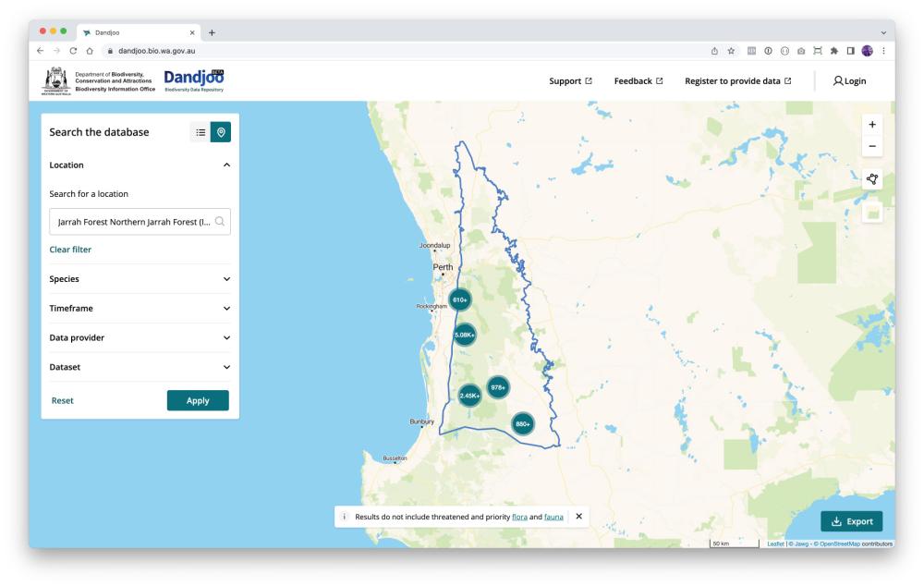Click the Leaflet attribution link

pos(775,543)
